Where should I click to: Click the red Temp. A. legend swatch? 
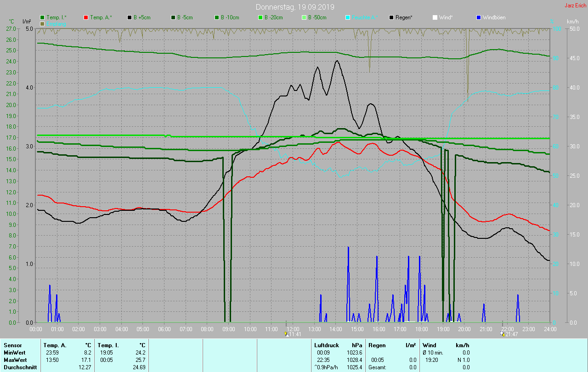pyautogui.click(x=86, y=17)
